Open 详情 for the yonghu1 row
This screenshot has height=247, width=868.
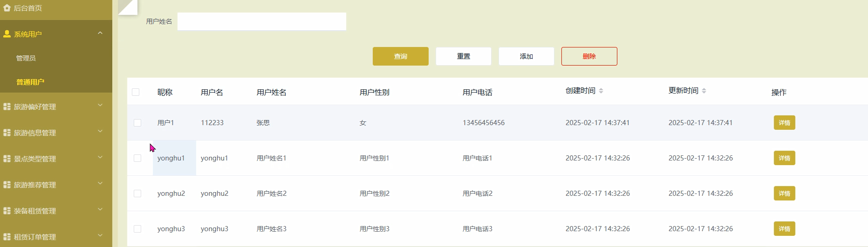click(x=785, y=158)
